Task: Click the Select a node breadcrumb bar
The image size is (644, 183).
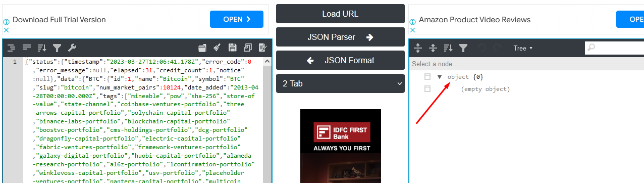Action: [x=526, y=64]
